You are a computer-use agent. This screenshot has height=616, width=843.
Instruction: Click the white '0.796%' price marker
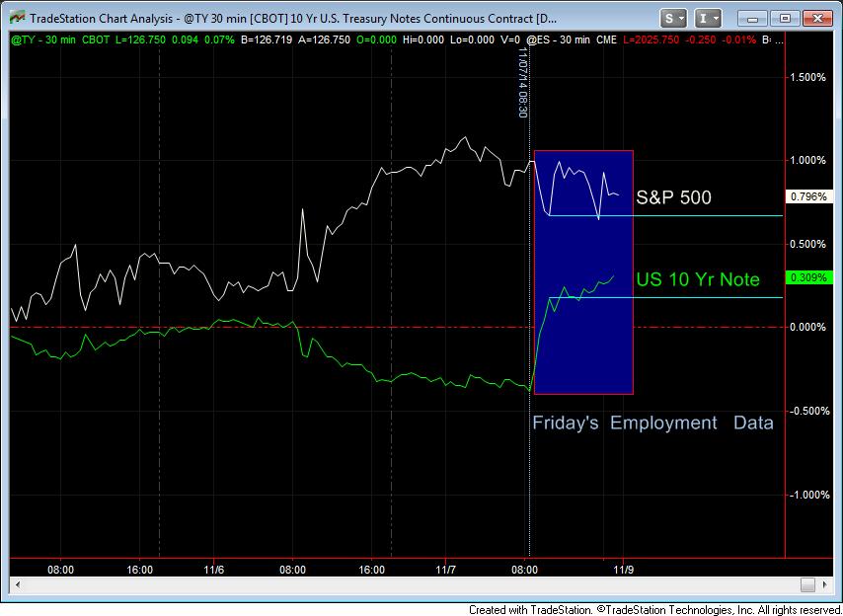pos(808,196)
